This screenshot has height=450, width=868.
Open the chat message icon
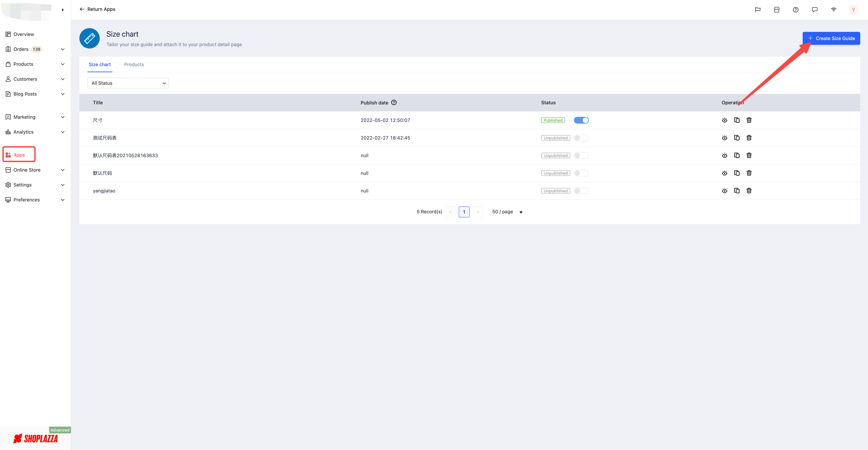coord(814,10)
